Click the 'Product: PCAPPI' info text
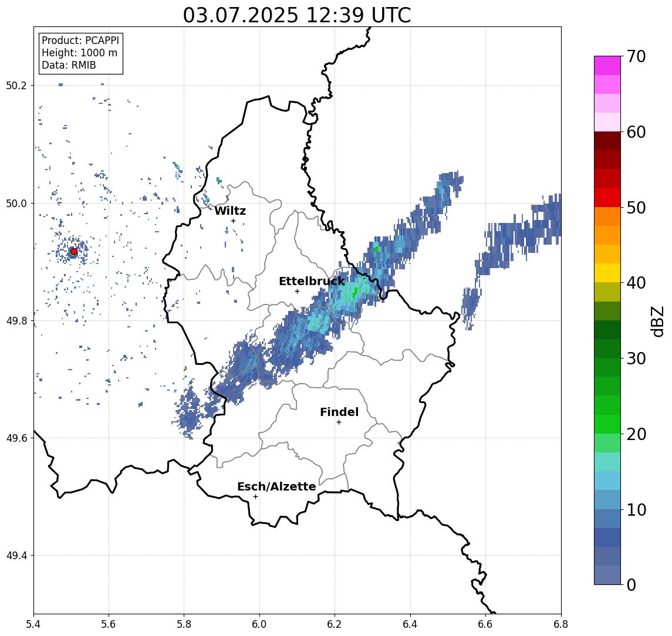672x636 pixels. coord(80,40)
